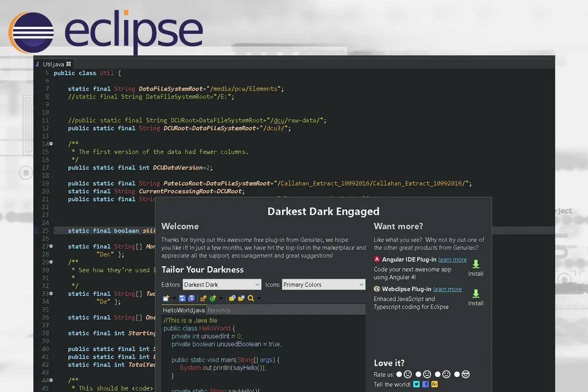Collapse the comment fold at line 44
Viewport: 588px width, 392px height.
pos(50,380)
